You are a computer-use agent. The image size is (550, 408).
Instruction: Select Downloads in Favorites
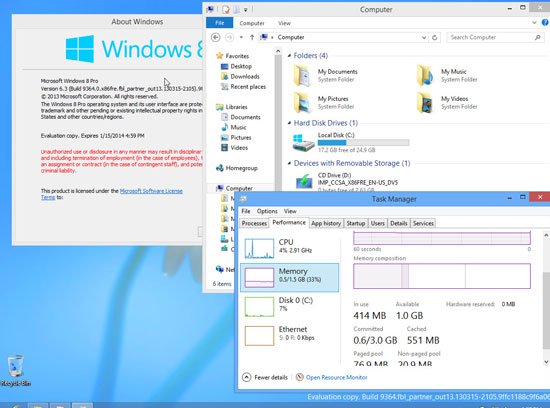tap(240, 76)
